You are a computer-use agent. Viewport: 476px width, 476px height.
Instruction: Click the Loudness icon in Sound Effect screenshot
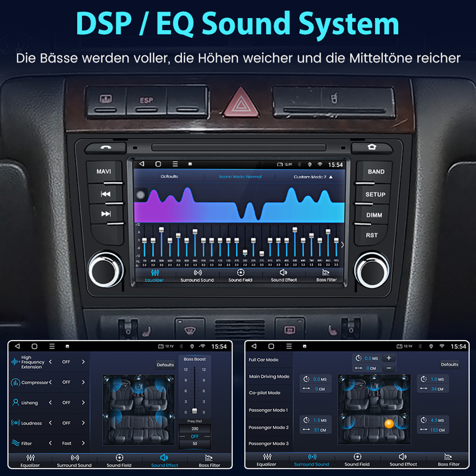pyautogui.click(x=16, y=423)
